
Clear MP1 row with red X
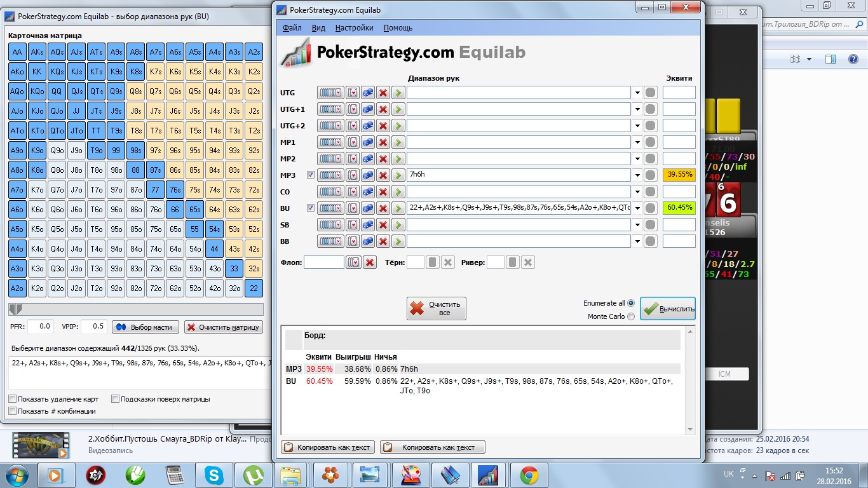pyautogui.click(x=383, y=142)
